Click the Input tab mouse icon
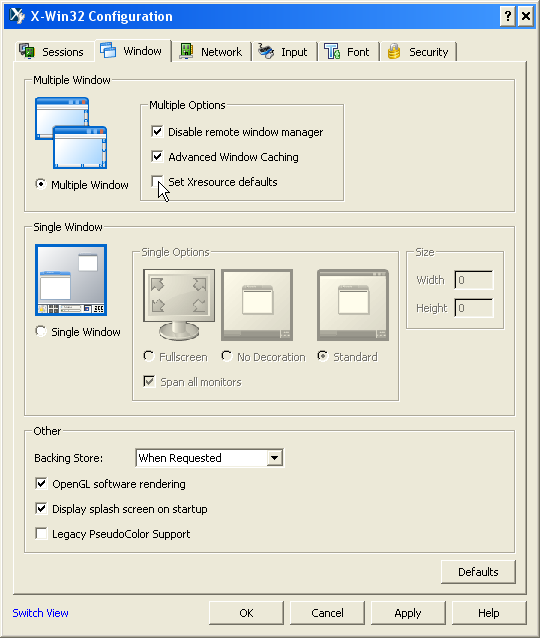This screenshot has height=638, width=540. click(266, 51)
